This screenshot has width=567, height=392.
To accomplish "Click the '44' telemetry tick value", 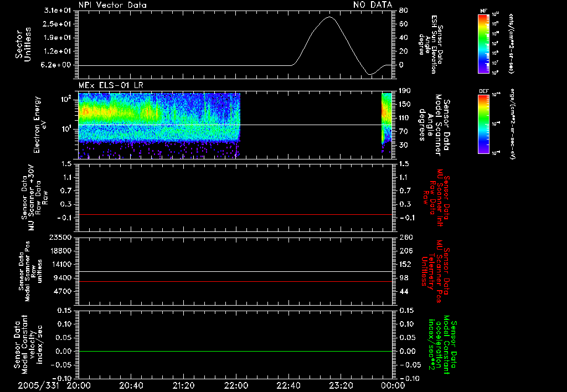I will pos(404,291).
